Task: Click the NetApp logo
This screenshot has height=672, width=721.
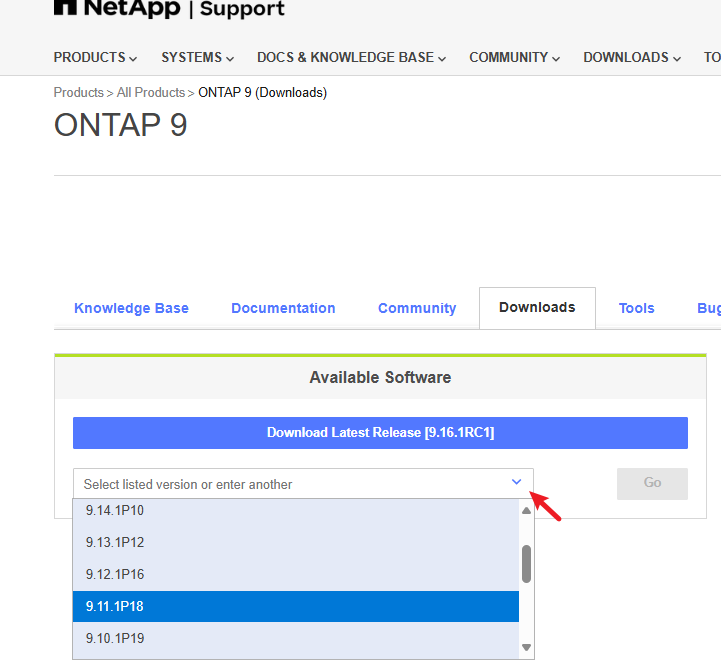Action: pyautogui.click(x=117, y=8)
